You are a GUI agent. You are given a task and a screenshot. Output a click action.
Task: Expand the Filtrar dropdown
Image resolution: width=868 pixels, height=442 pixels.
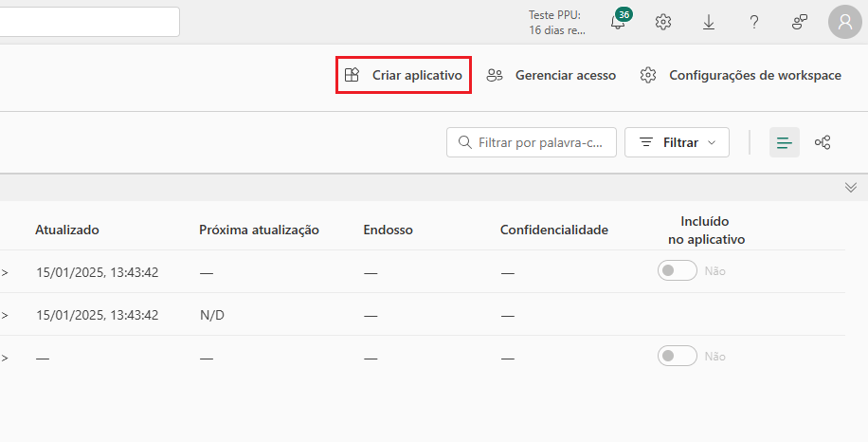[677, 142]
